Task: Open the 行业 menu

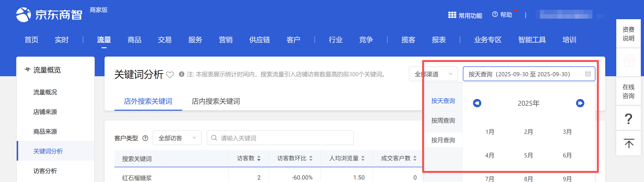Action: click(x=336, y=40)
